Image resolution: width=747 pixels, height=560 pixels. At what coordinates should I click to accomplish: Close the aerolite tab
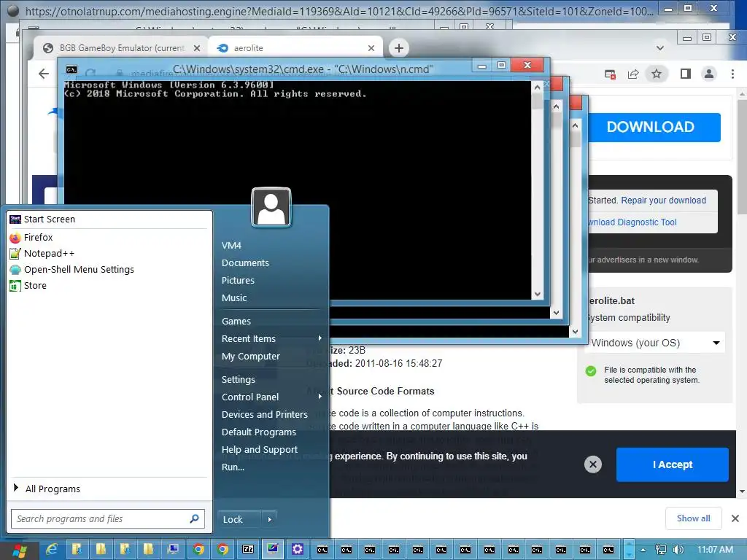coord(371,48)
